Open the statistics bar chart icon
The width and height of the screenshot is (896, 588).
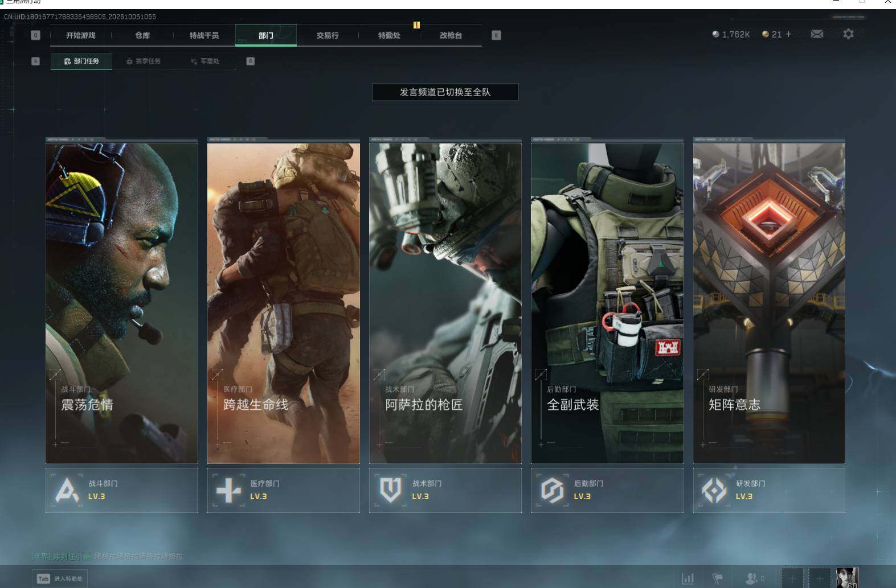pos(688,578)
